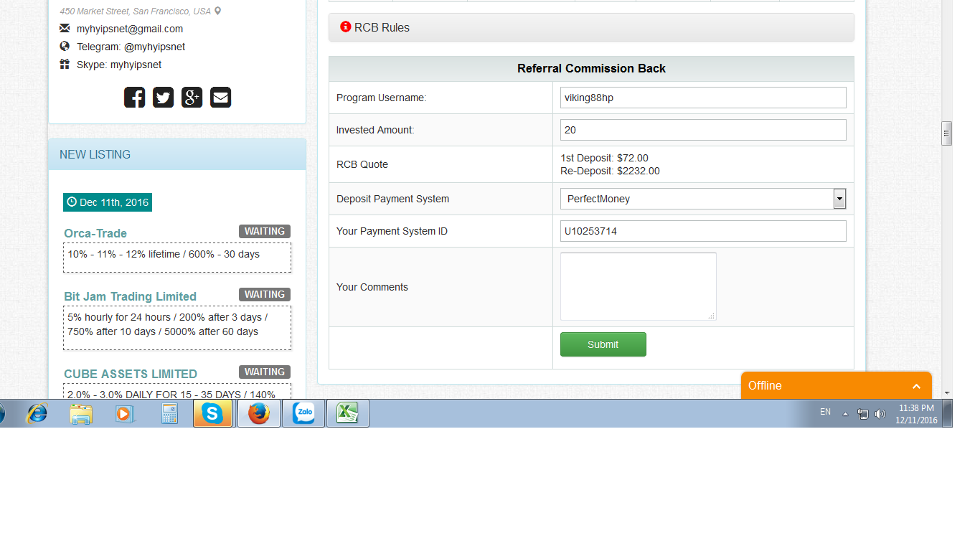Click the 'Skype: myhyipsnet' contact text

(x=119, y=65)
